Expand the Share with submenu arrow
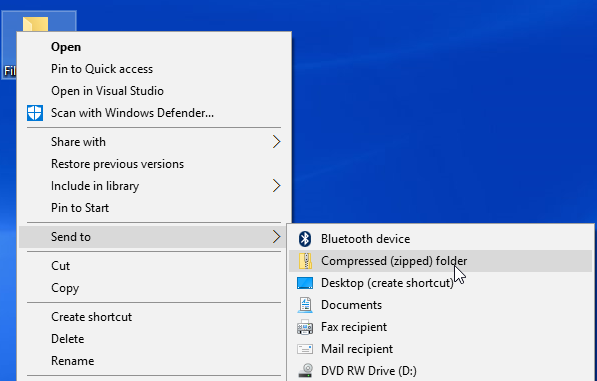 pyautogui.click(x=277, y=142)
